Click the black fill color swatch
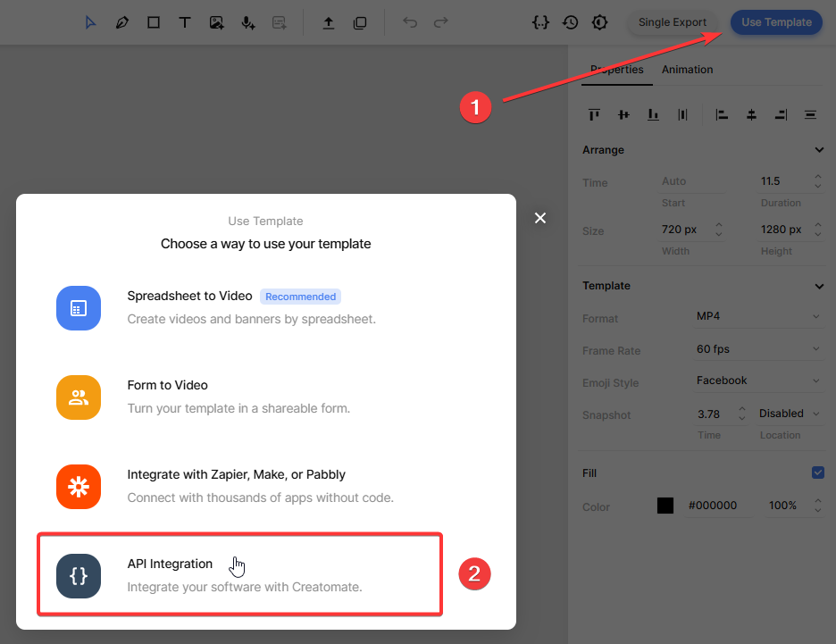The image size is (836, 644). coord(665,506)
